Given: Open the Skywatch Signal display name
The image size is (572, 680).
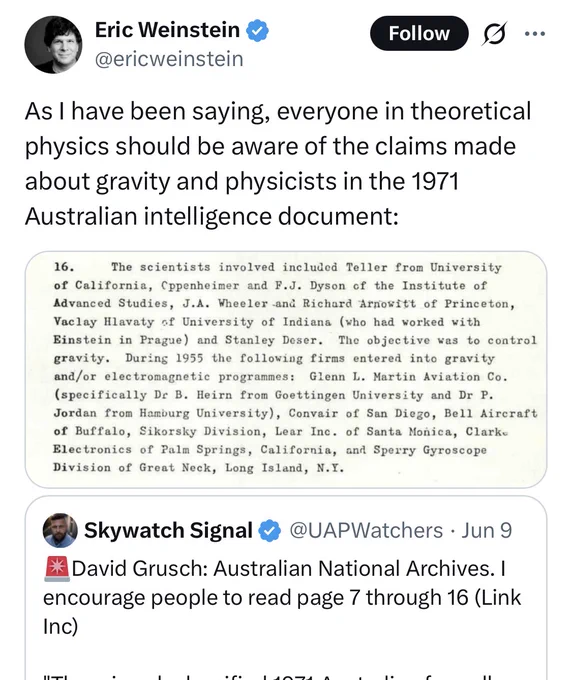Looking at the screenshot, I should pyautogui.click(x=168, y=530).
